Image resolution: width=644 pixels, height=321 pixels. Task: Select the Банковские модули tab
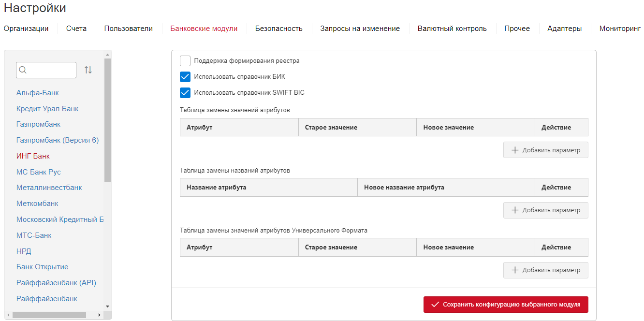pyautogui.click(x=204, y=29)
